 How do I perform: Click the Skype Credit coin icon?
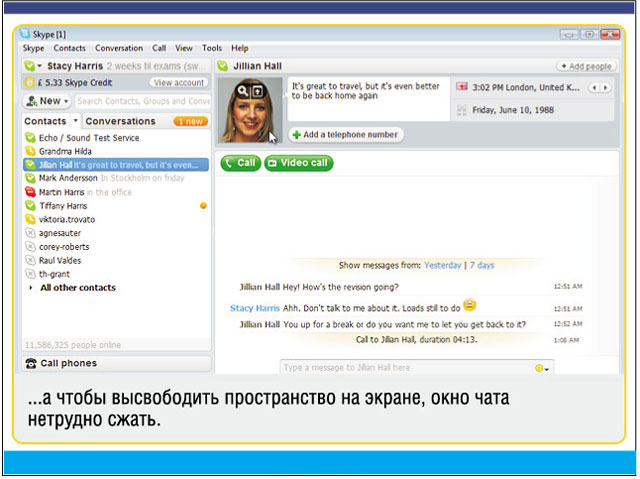29,82
